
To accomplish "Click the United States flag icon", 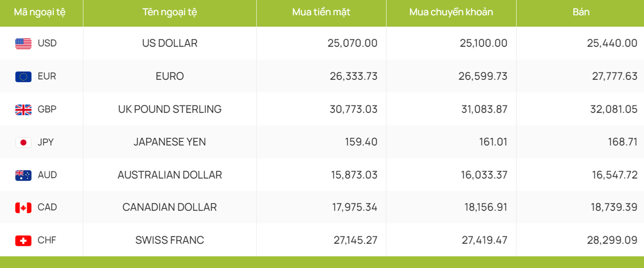I will (23, 44).
